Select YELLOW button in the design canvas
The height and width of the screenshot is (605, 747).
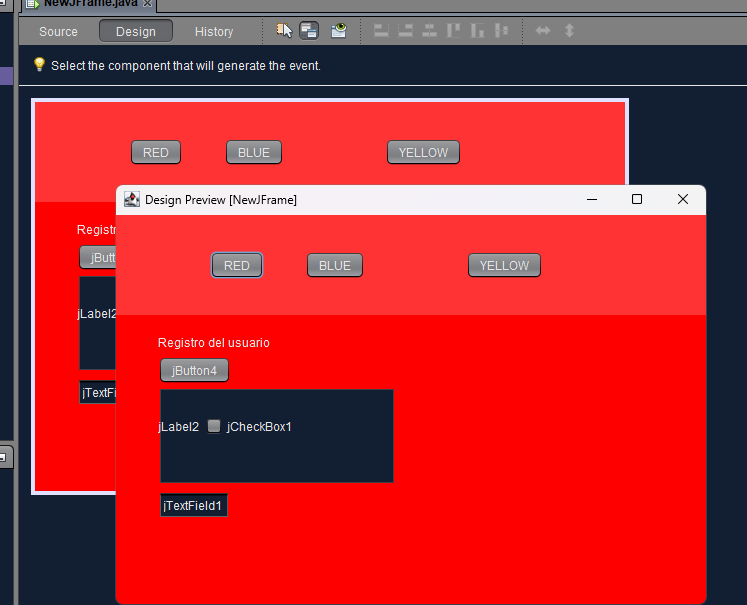424,152
